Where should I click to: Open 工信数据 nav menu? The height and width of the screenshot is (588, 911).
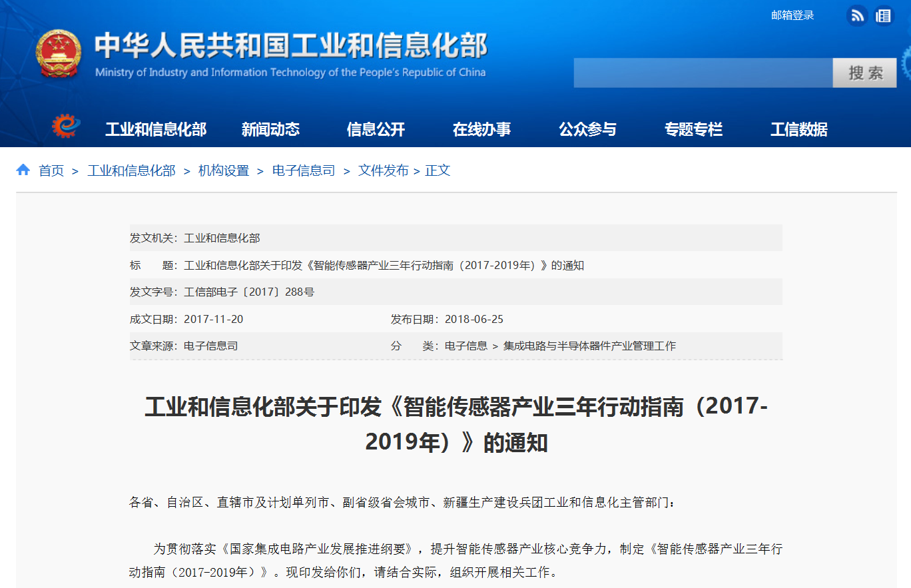click(799, 130)
